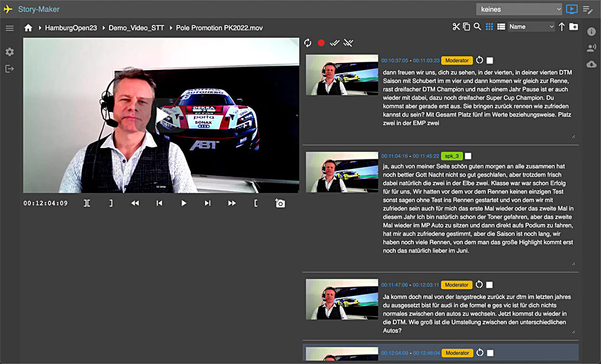This screenshot has height=364, width=601.
Task: Step forward one frame
Action: point(208,203)
